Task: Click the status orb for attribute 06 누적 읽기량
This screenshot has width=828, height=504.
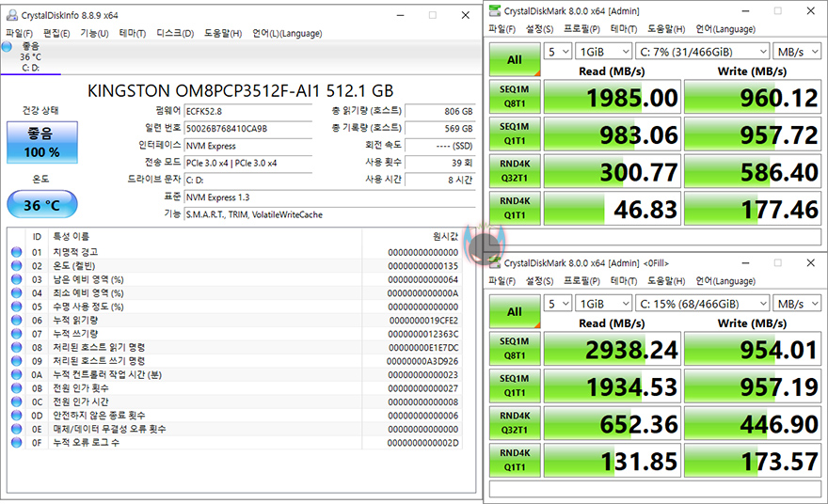Action: pyautogui.click(x=16, y=320)
